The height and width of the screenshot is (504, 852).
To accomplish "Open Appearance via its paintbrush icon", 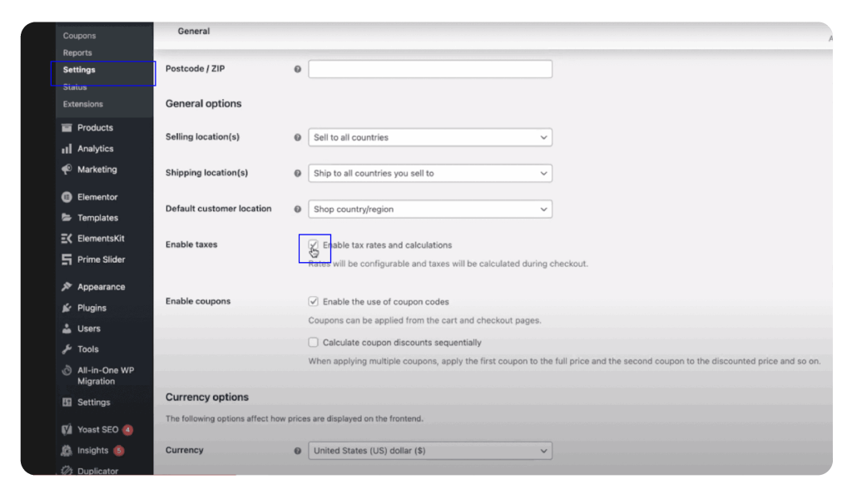I will pyautogui.click(x=67, y=287).
